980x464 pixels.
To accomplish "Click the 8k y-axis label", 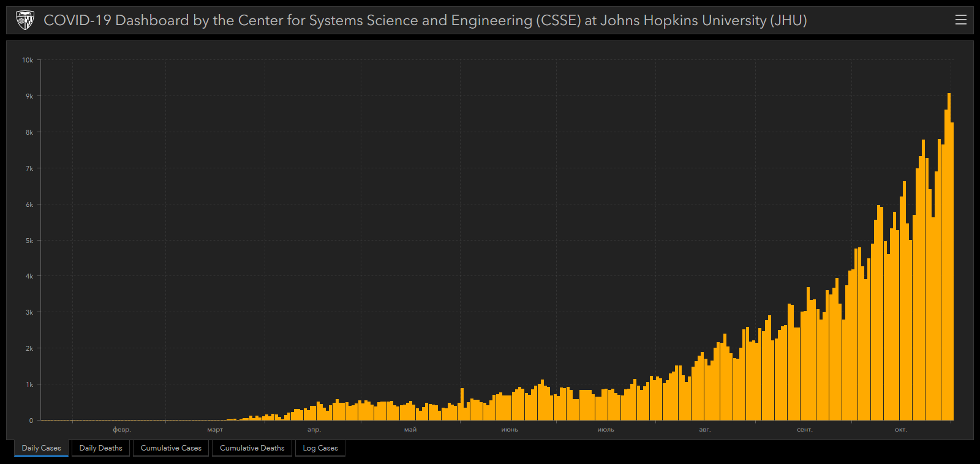I will 29,132.
